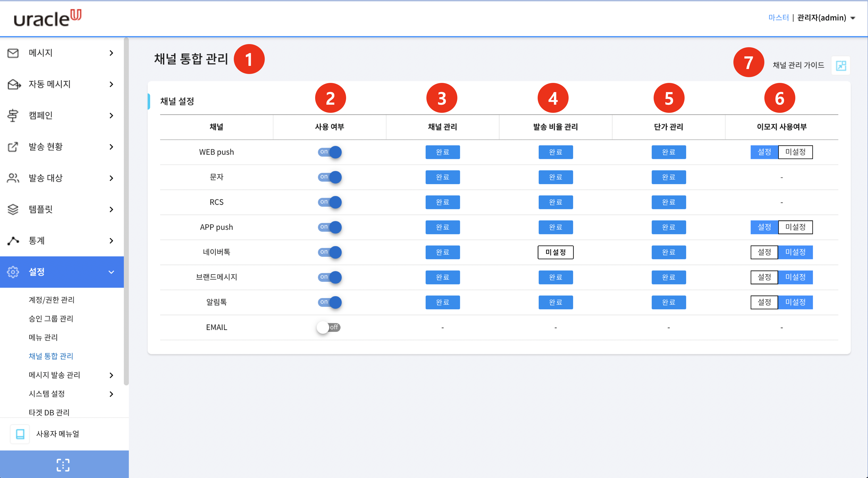868x478 pixels.
Task: Open the 계정/권한 관리 menu item
Action: click(x=51, y=300)
